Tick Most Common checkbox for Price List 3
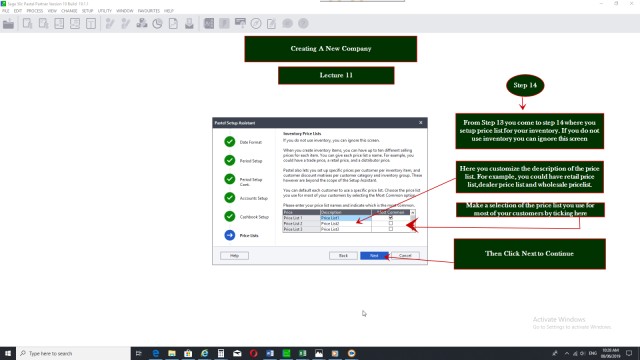This screenshot has width=640, height=360. pos(391,229)
